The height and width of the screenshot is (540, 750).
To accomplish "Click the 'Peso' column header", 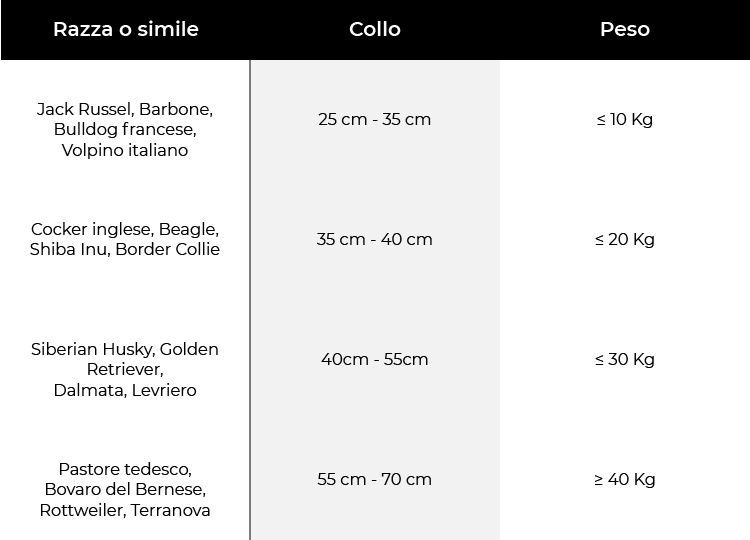I will click(625, 29).
